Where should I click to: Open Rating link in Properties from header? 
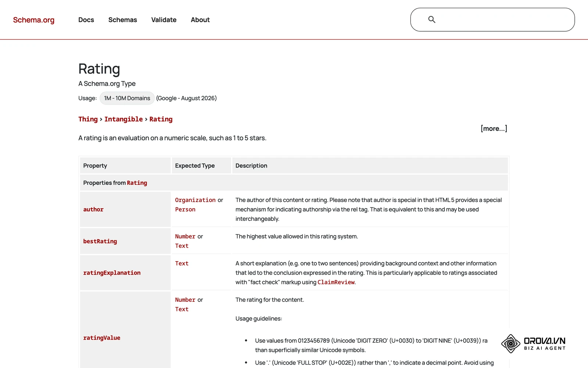click(137, 183)
